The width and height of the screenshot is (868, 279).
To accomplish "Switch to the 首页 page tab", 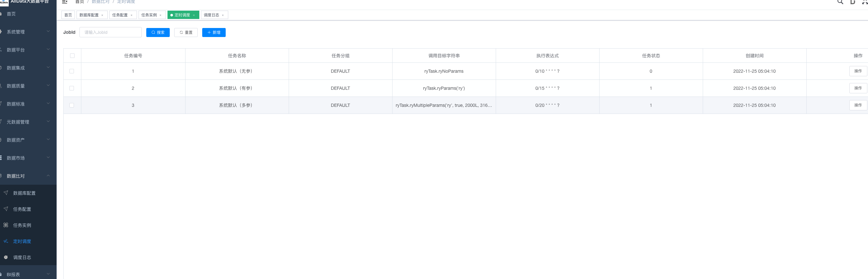I will [x=68, y=15].
